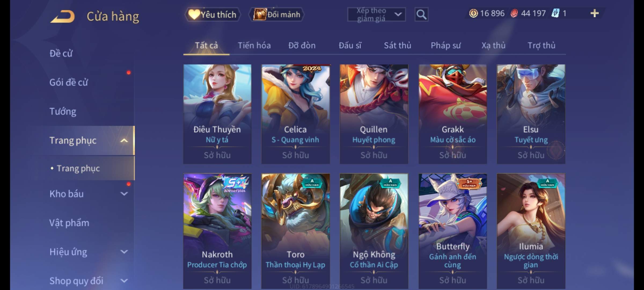Open the Butterfly Gánh anh đến cùng skin
Viewport: 644px width, 290px height.
453,231
